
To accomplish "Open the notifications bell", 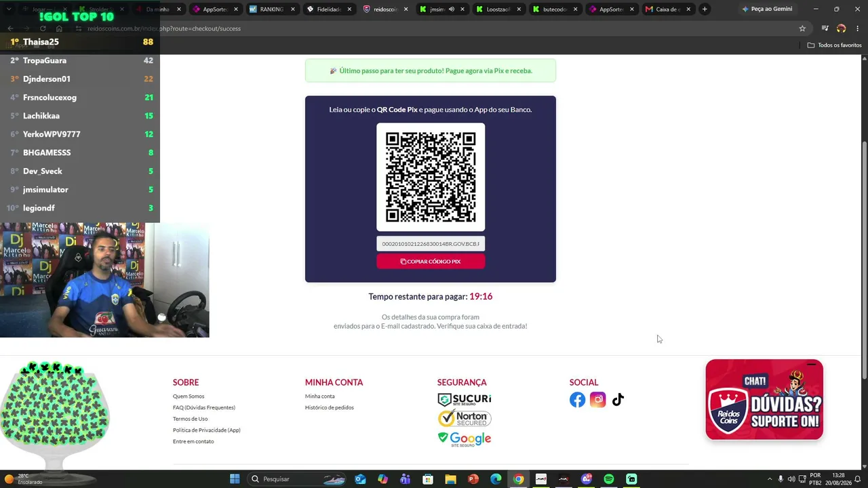I will point(859,479).
